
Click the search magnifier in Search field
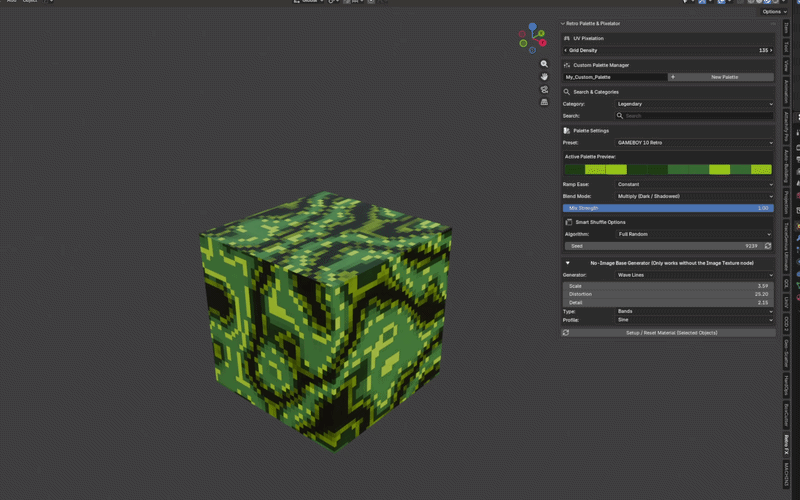(620, 116)
